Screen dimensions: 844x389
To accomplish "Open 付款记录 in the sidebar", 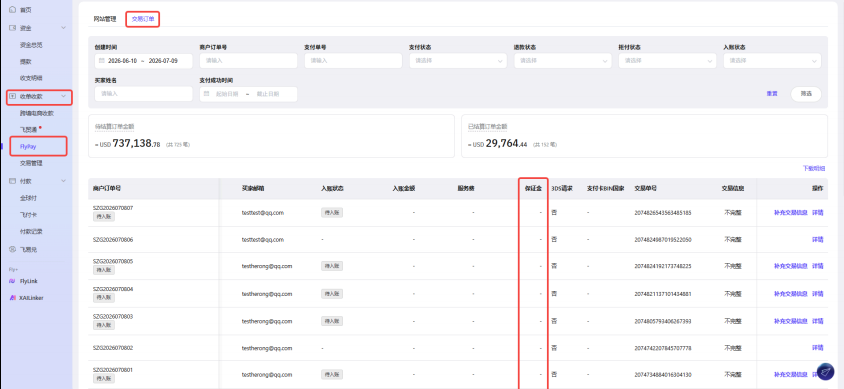I will (31, 231).
